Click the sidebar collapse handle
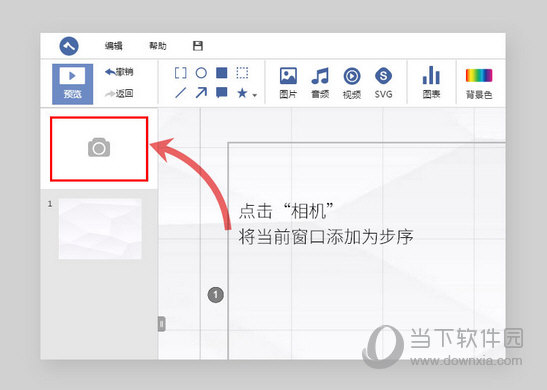The image size is (547, 390). [x=162, y=324]
